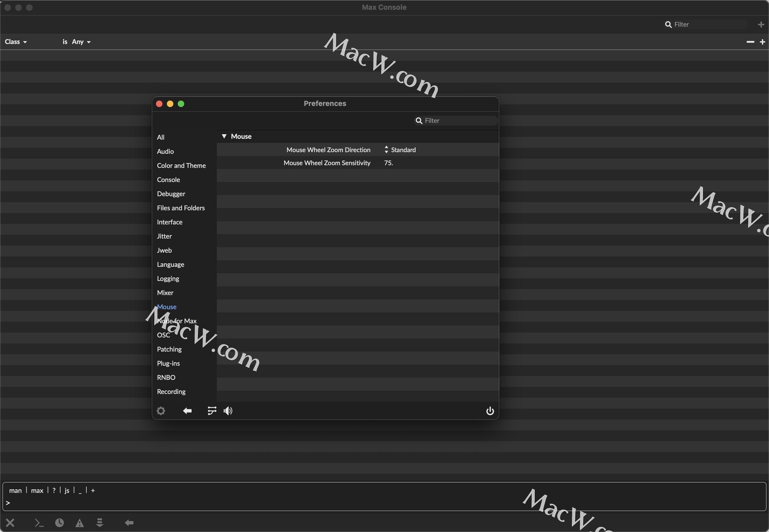Select the OSC category
The width and height of the screenshot is (769, 532).
click(x=163, y=335)
